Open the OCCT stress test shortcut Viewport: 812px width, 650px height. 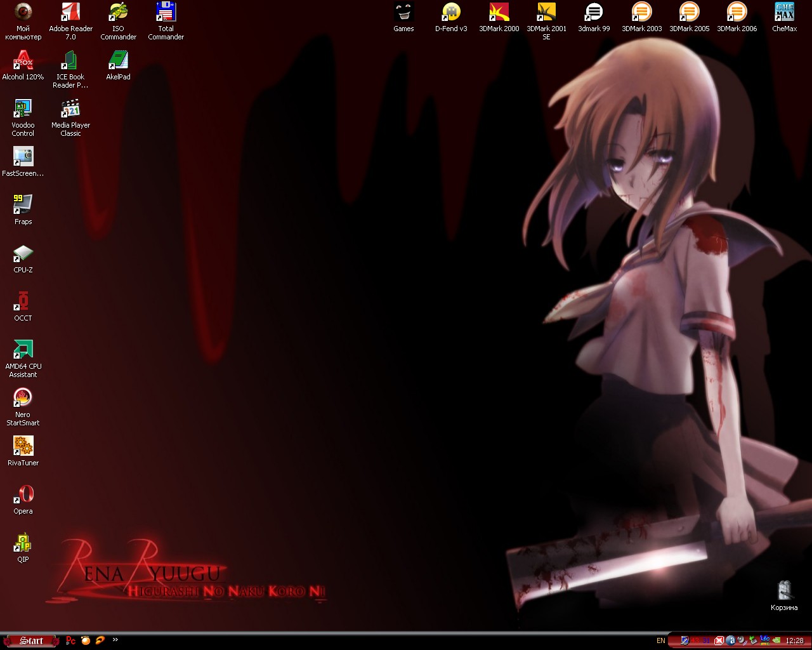23,307
